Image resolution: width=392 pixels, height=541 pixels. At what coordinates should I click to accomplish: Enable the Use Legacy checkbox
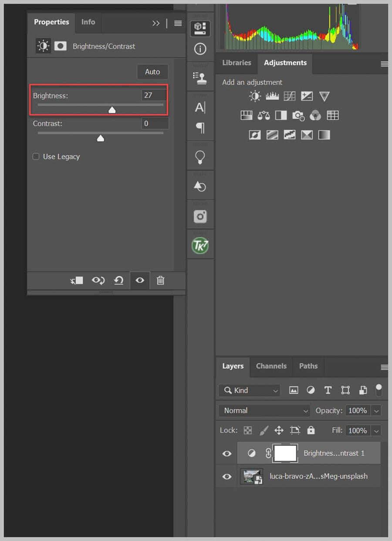(x=36, y=156)
